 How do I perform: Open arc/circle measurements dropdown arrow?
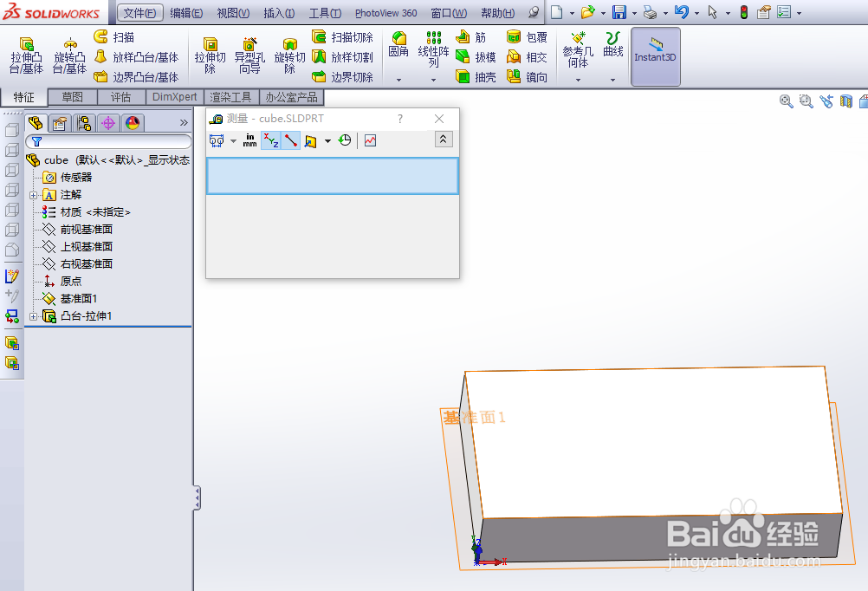click(233, 140)
